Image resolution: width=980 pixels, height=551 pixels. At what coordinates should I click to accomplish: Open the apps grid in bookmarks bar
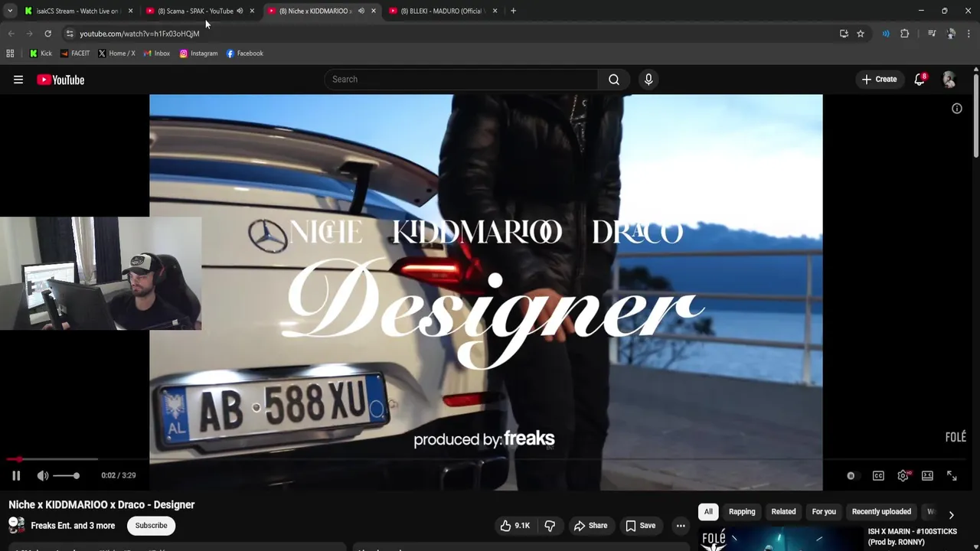pos(10,54)
